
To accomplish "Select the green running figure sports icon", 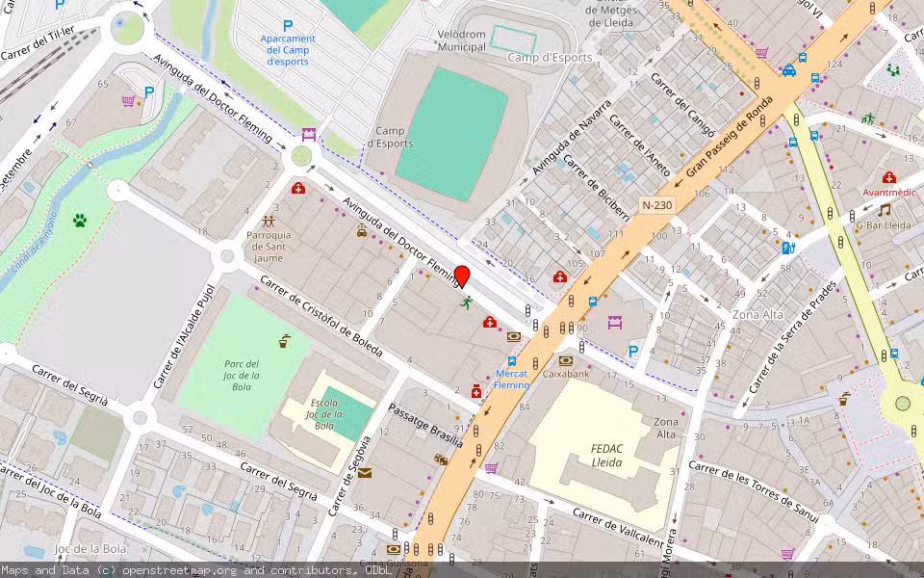I will (466, 302).
